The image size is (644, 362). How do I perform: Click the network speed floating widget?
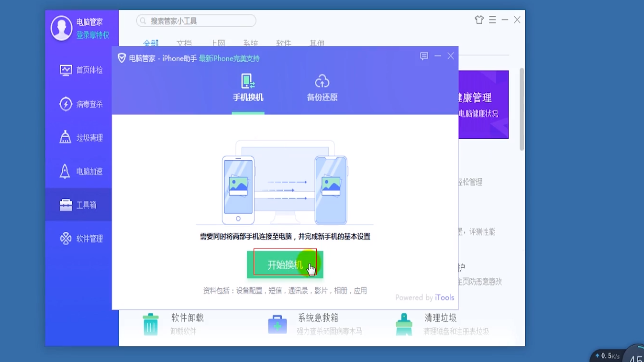[617, 355]
